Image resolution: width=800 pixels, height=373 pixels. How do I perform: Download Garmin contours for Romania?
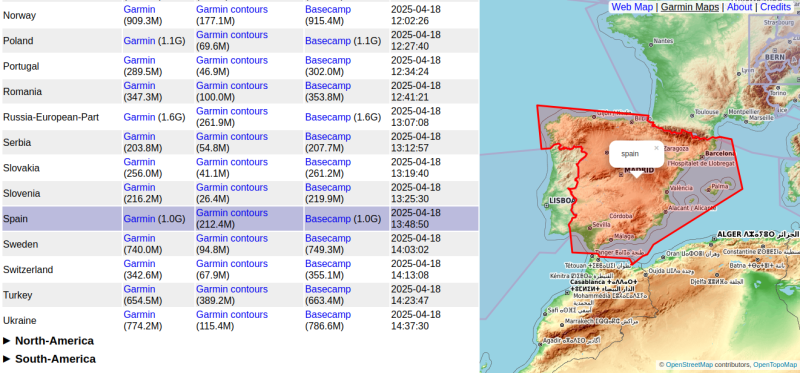232,86
